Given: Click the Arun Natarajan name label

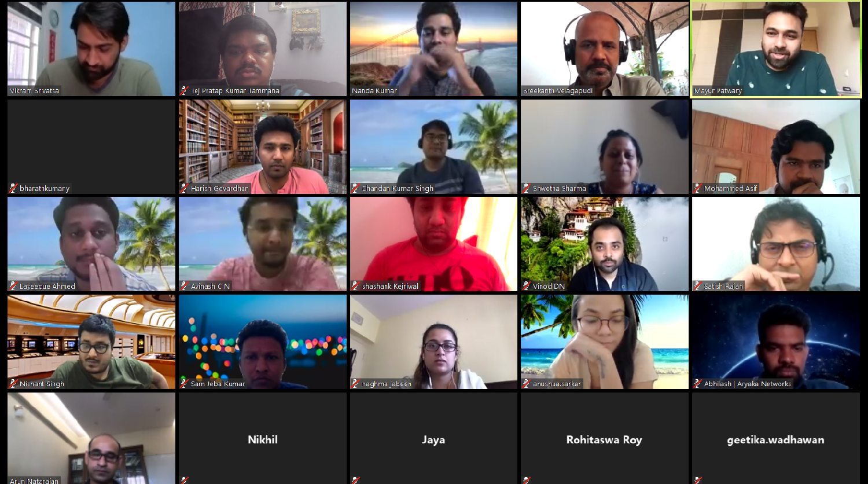Looking at the screenshot, I should 34,481.
